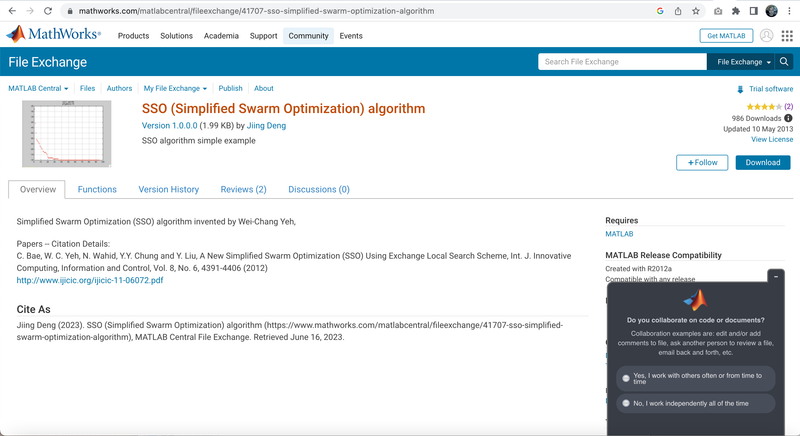800x436 pixels.
Task: Click the padlock site info icon
Action: coord(70,11)
